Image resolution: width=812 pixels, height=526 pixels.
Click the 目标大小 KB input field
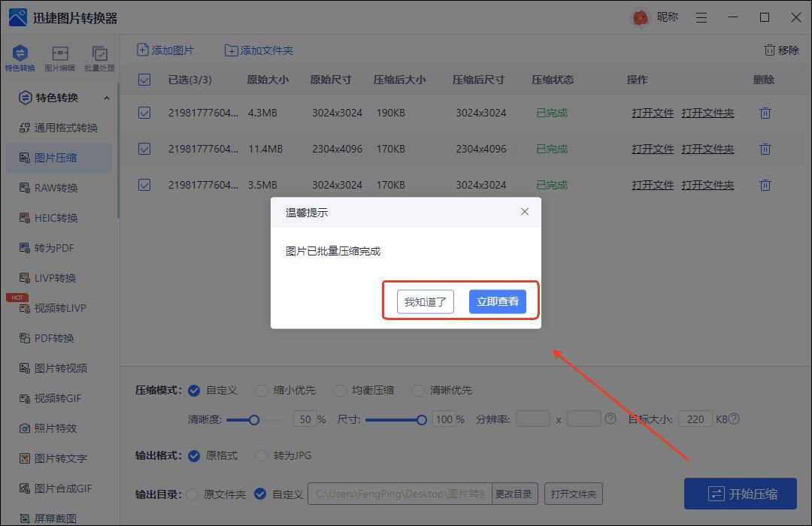pyautogui.click(x=694, y=419)
